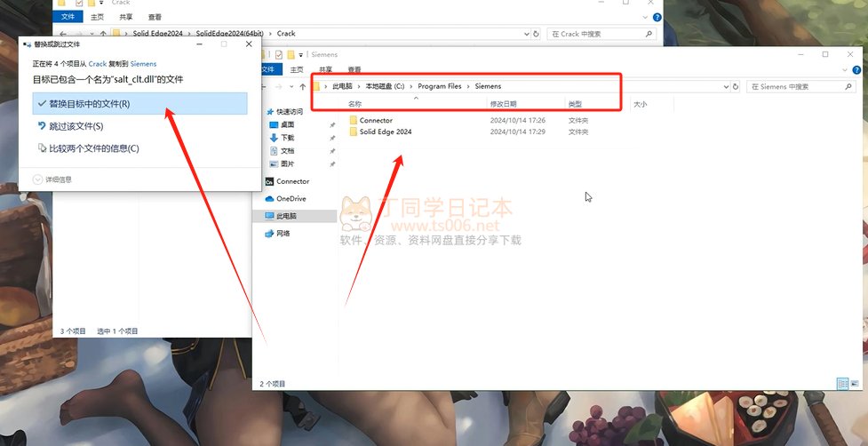868x446 pixels.
Task: Open the 查看 tab in Crack window
Action: click(155, 17)
